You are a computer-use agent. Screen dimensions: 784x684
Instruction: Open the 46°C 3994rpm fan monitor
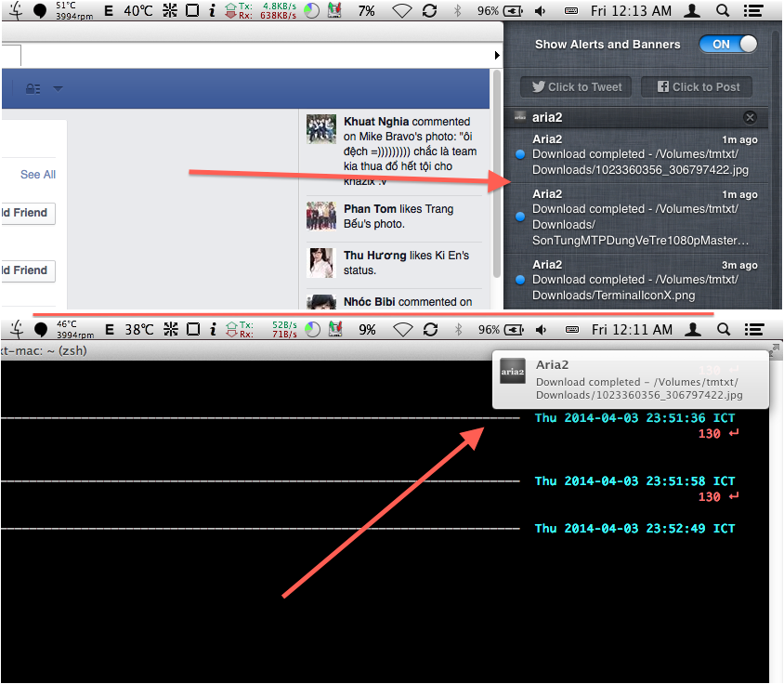pos(75,329)
